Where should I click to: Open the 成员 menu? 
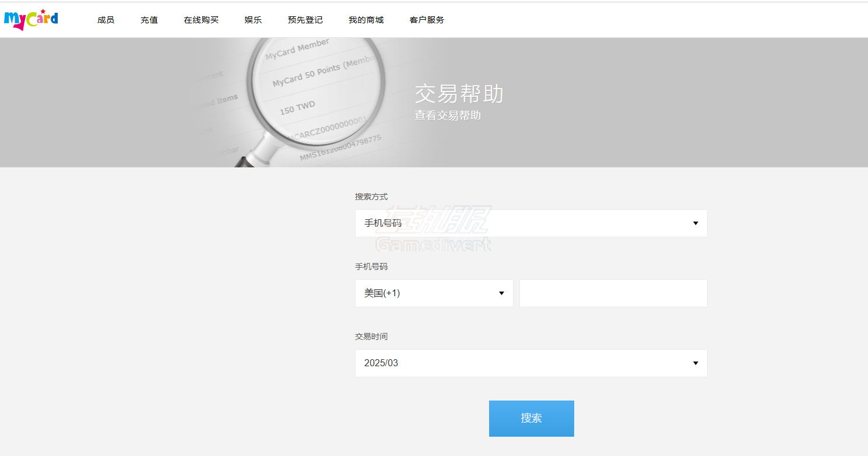(106, 20)
